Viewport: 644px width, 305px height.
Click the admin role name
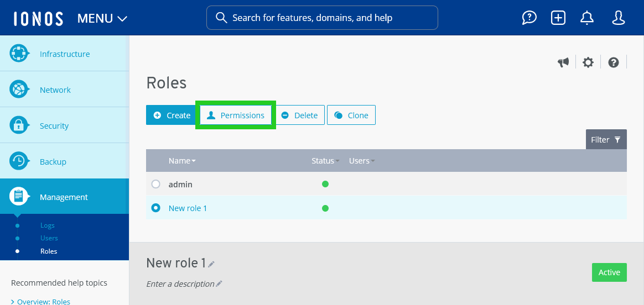click(180, 184)
